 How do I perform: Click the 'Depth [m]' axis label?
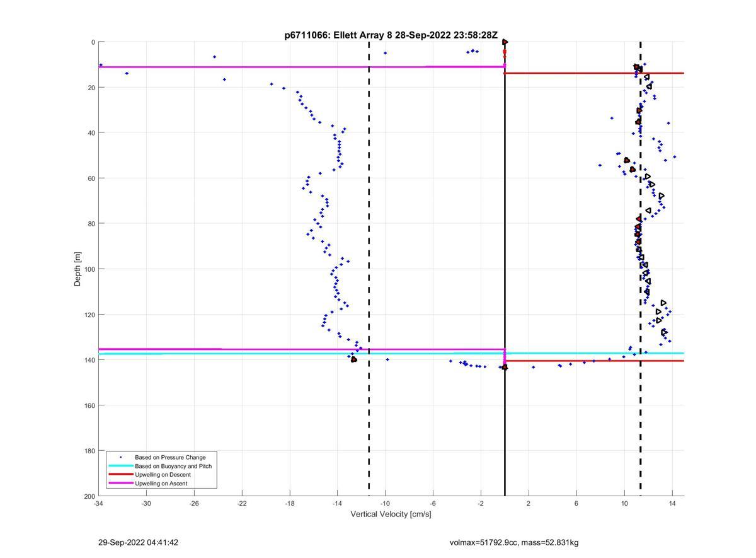77,269
